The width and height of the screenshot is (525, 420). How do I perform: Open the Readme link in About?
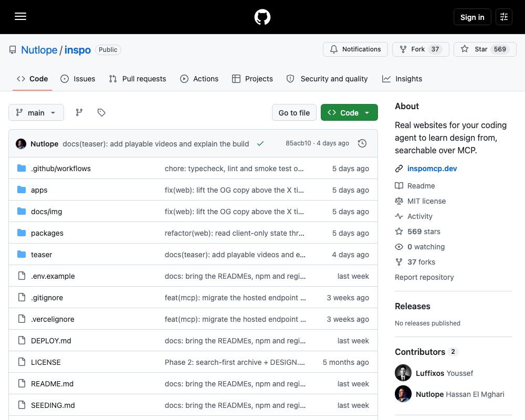click(415, 185)
